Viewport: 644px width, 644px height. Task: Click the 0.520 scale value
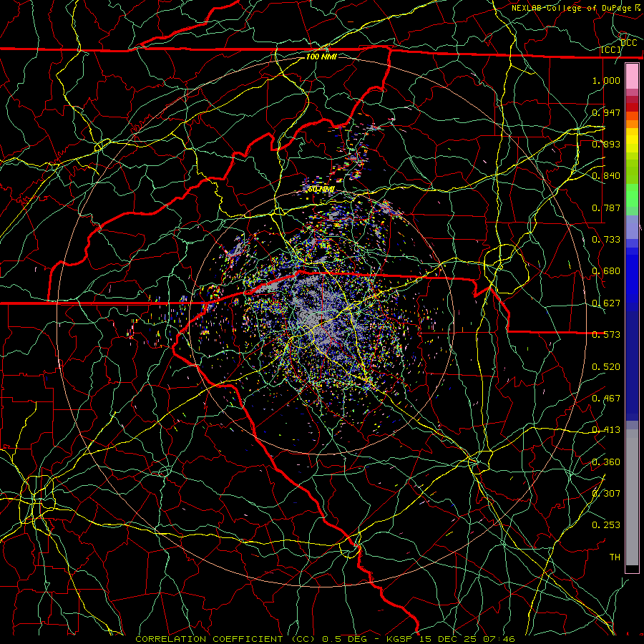coord(606,367)
